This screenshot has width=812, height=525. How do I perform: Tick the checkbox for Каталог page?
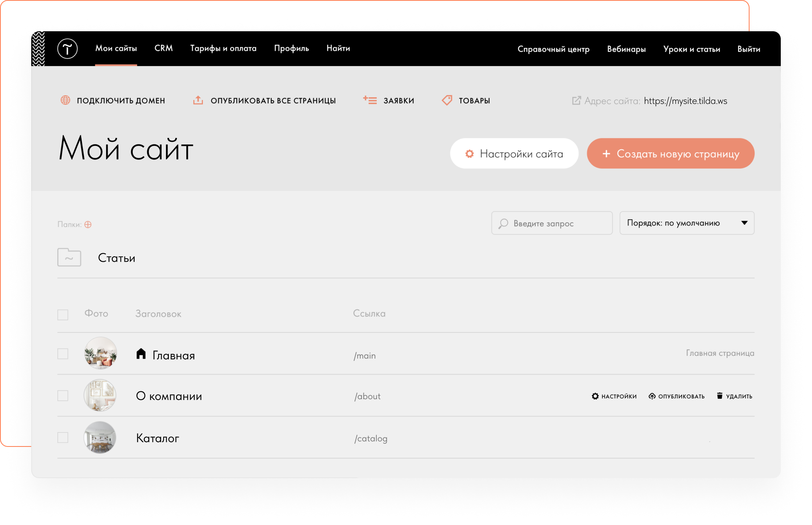pyautogui.click(x=63, y=437)
